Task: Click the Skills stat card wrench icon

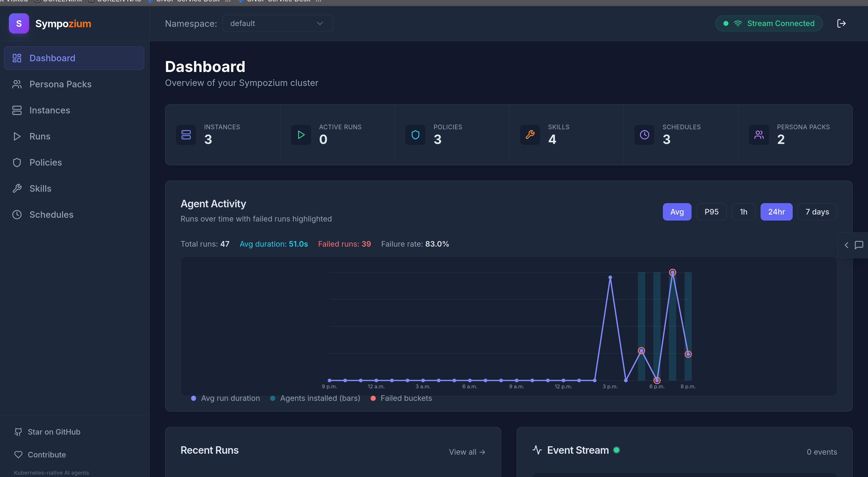Action: pyautogui.click(x=530, y=135)
